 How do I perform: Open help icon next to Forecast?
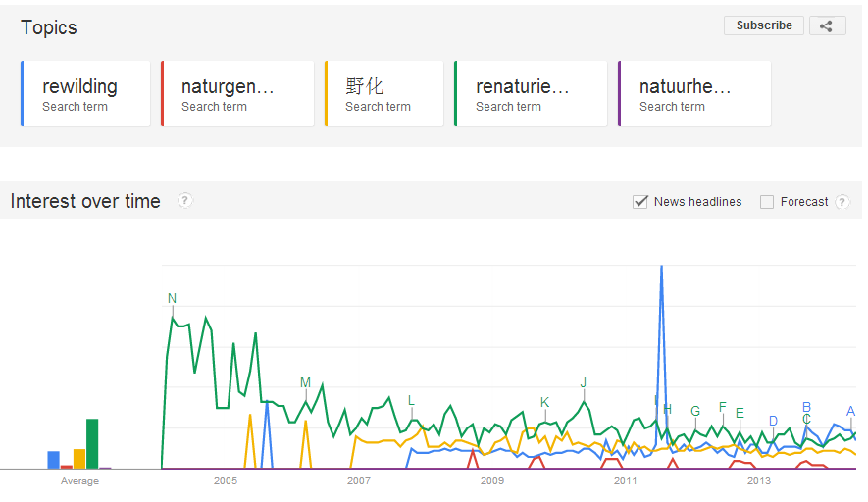point(842,202)
